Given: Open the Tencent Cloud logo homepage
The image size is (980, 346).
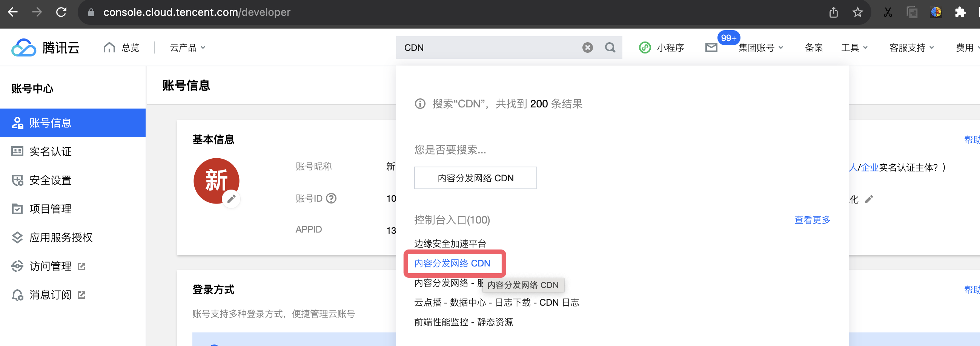Looking at the screenshot, I should click(45, 47).
